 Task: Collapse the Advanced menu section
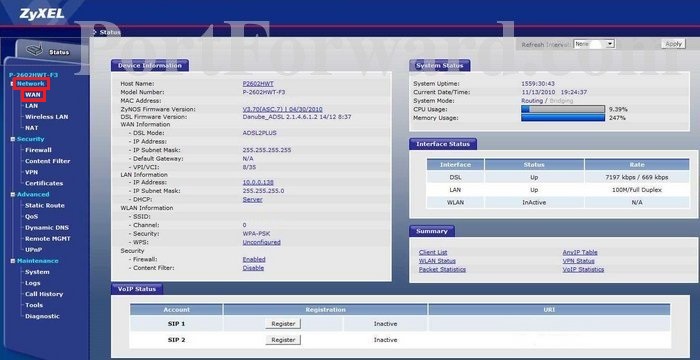[x=12, y=195]
